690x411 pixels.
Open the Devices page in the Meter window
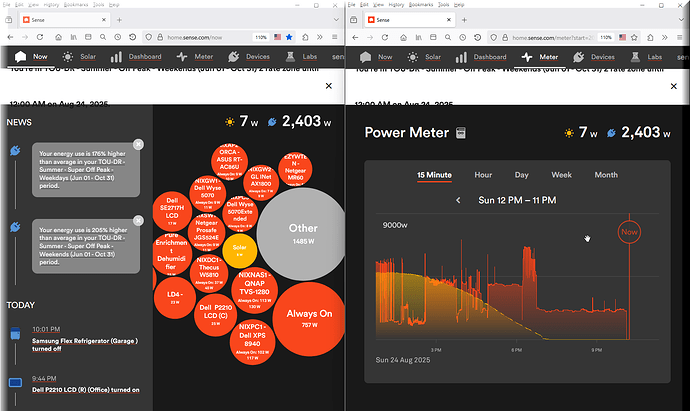(594, 57)
